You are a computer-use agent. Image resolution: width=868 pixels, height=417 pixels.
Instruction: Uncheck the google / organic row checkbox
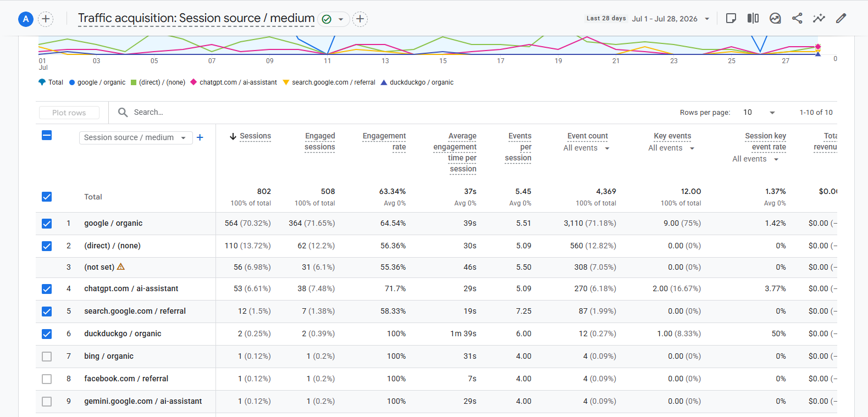click(47, 224)
